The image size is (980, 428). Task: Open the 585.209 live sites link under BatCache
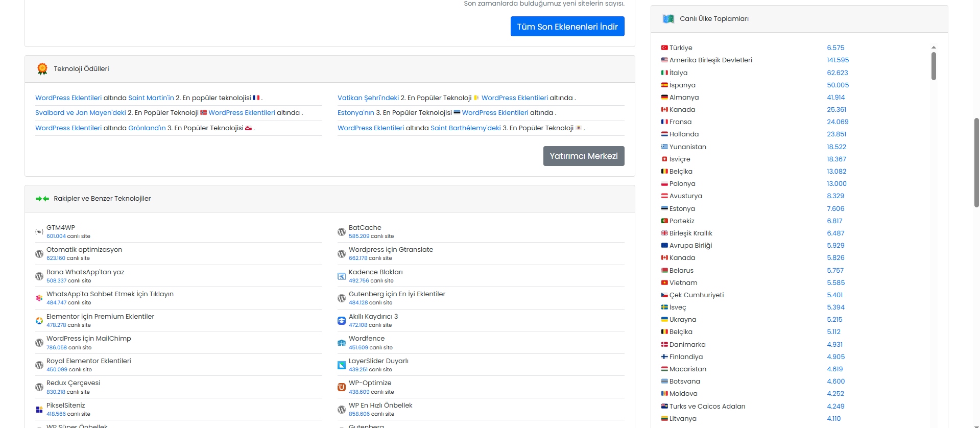359,236
